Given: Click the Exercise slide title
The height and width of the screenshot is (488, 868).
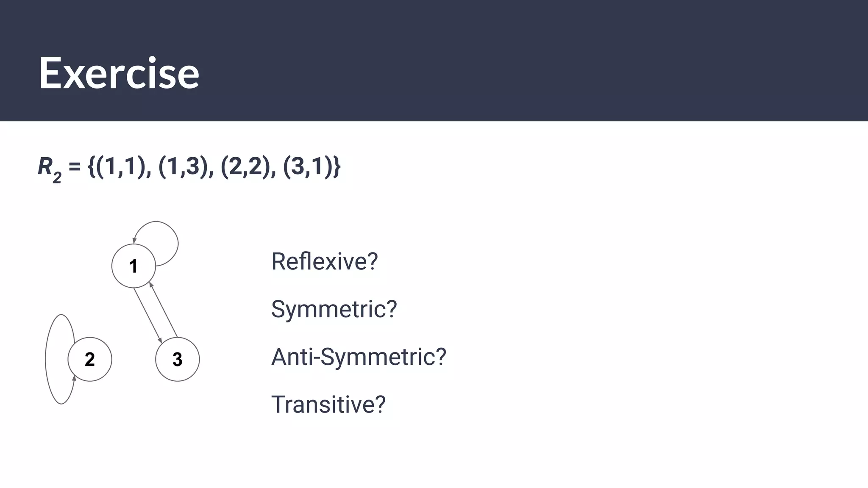Looking at the screenshot, I should (119, 73).
